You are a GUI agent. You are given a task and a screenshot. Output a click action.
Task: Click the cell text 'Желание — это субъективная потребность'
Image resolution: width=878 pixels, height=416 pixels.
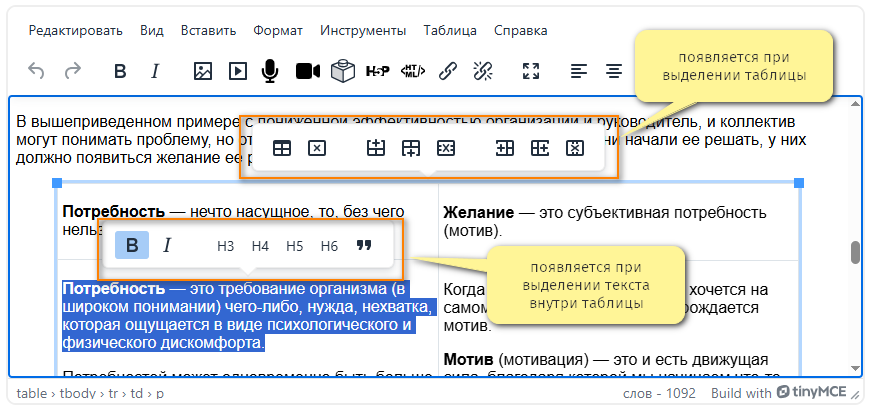[605, 213]
